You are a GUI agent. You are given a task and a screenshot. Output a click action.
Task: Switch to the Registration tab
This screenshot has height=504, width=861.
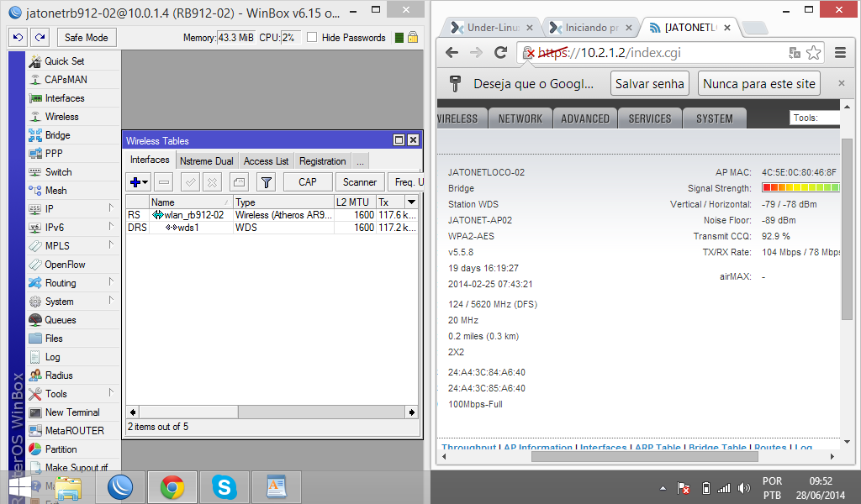(322, 161)
